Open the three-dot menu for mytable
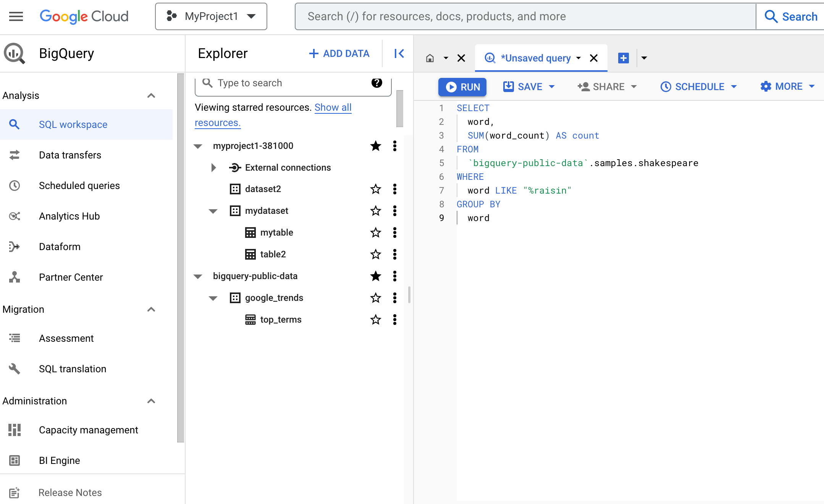 (x=394, y=233)
